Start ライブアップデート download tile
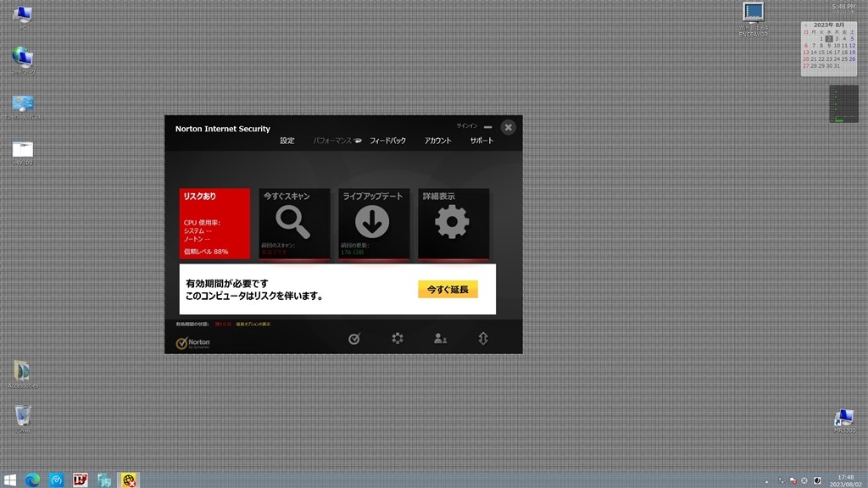868x488 pixels. point(374,224)
